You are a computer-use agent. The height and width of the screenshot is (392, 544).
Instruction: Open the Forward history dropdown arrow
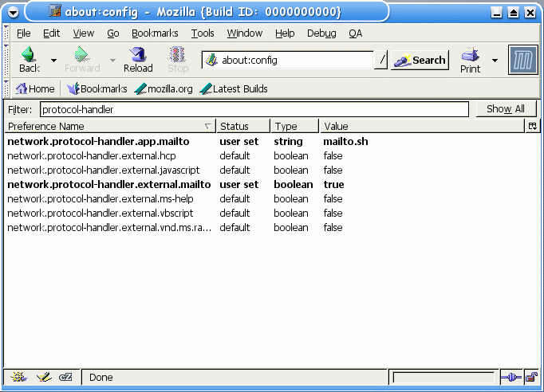pyautogui.click(x=112, y=61)
